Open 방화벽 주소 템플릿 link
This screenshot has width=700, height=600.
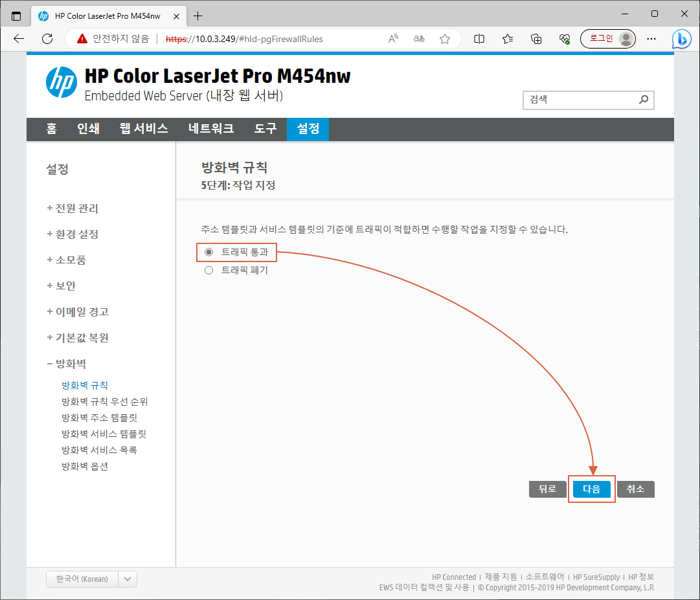tap(100, 418)
